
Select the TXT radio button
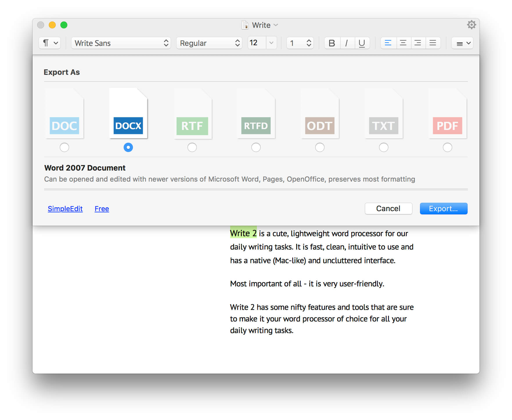coord(384,147)
